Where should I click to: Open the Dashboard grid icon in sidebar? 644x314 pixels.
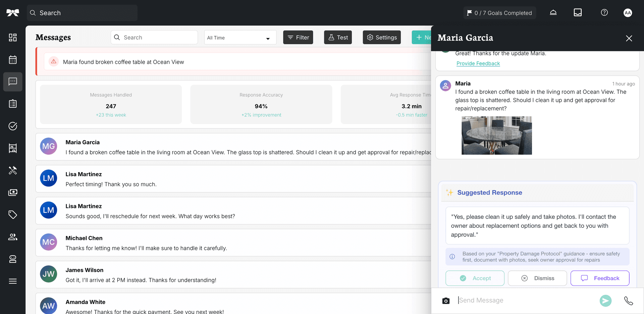12,38
